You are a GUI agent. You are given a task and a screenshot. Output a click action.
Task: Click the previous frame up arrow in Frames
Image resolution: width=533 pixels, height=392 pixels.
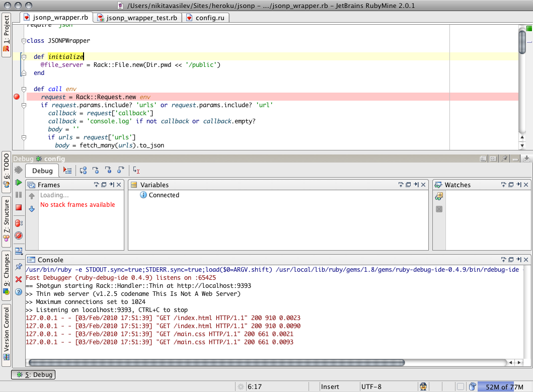click(x=32, y=196)
